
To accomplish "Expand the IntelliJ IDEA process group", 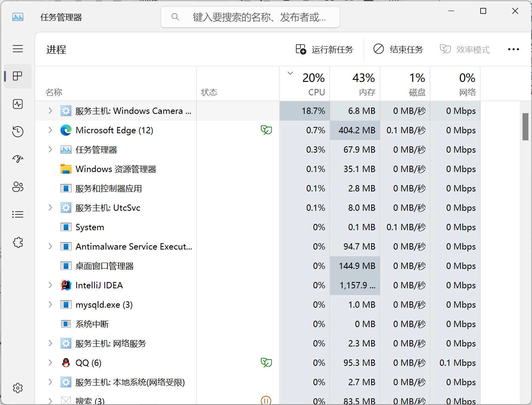I will (x=50, y=285).
